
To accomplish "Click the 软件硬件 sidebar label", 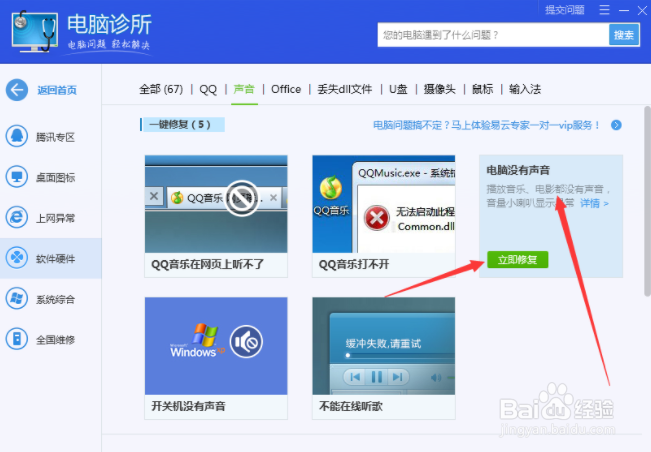I will (55, 259).
